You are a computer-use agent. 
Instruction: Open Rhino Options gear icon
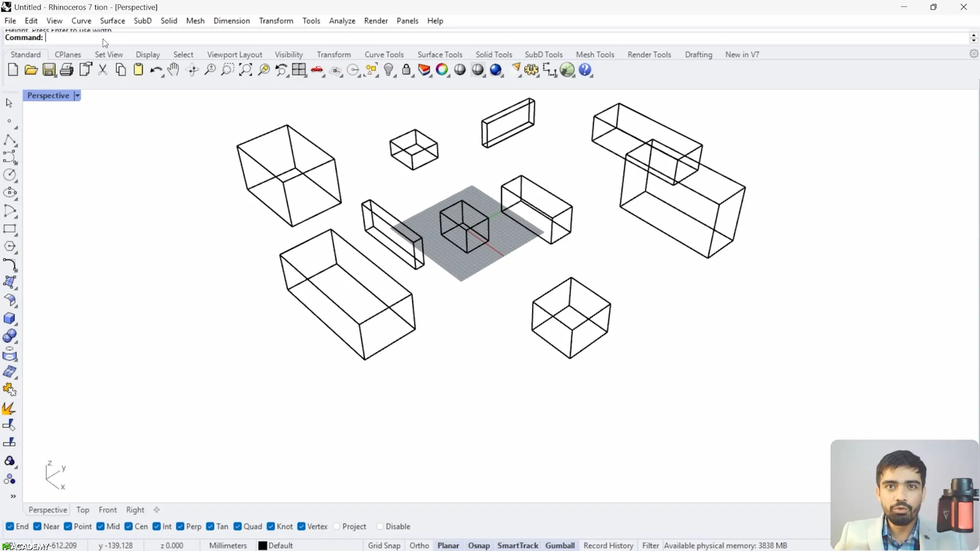click(x=531, y=70)
